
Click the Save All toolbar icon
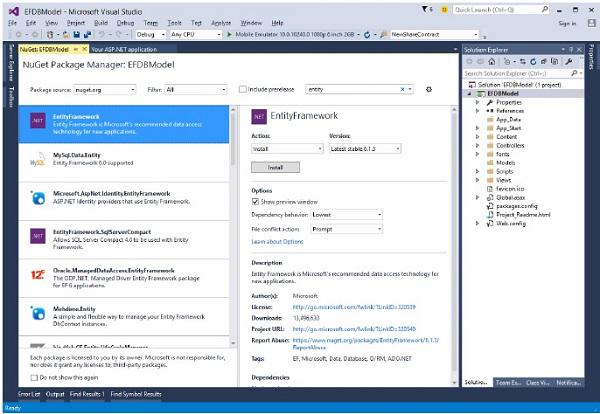coord(87,34)
